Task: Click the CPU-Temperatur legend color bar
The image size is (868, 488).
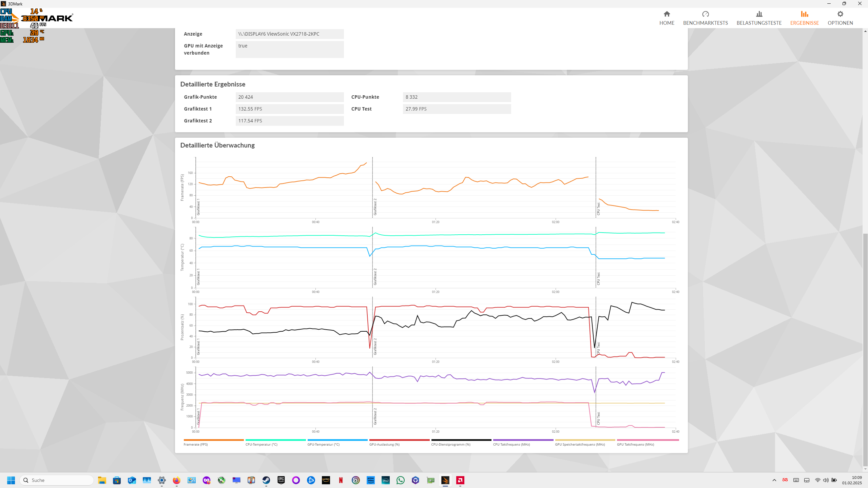Action: tap(275, 440)
